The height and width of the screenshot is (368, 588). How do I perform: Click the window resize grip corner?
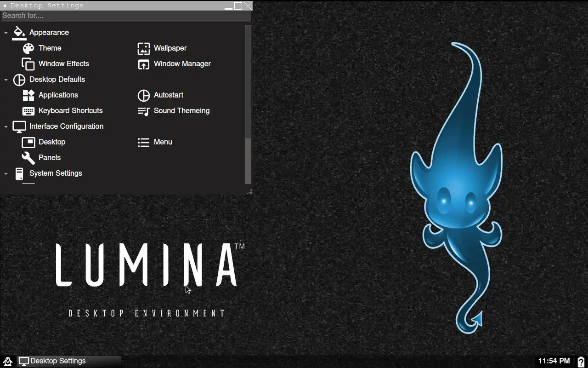(x=249, y=192)
